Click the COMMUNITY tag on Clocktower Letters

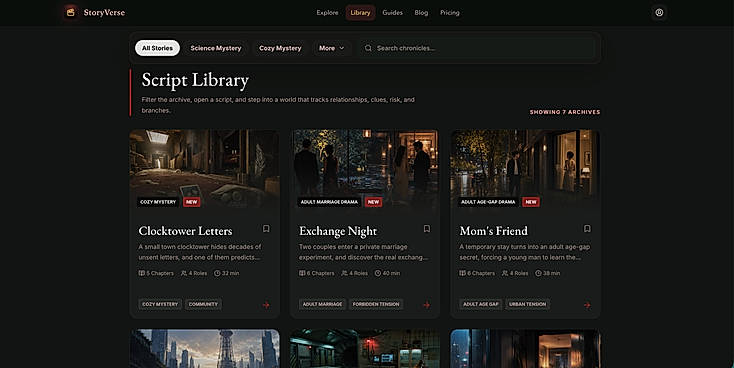tap(203, 304)
